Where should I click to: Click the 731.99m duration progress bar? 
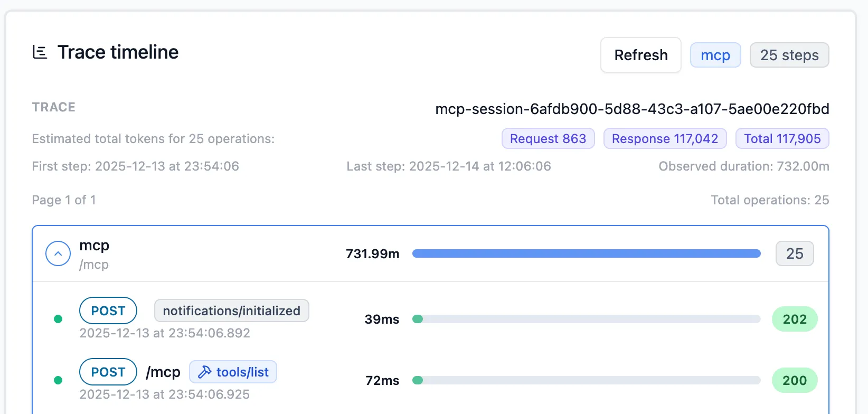coord(586,253)
